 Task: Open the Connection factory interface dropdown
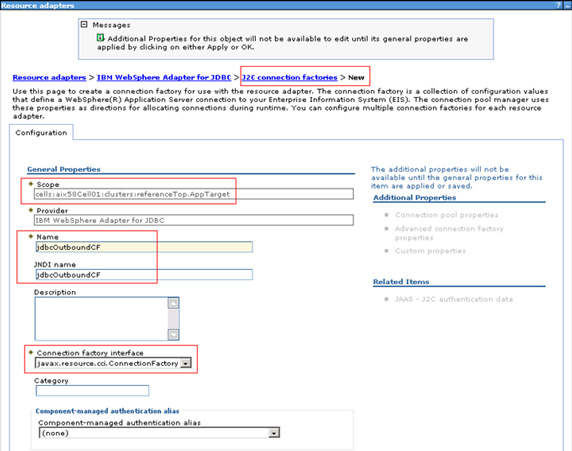[x=113, y=363]
